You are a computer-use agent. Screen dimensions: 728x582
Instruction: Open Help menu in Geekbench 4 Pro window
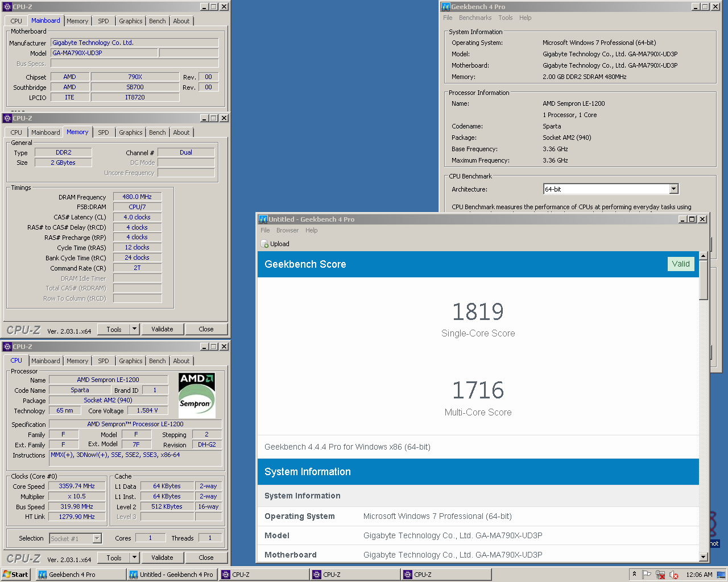pos(525,18)
